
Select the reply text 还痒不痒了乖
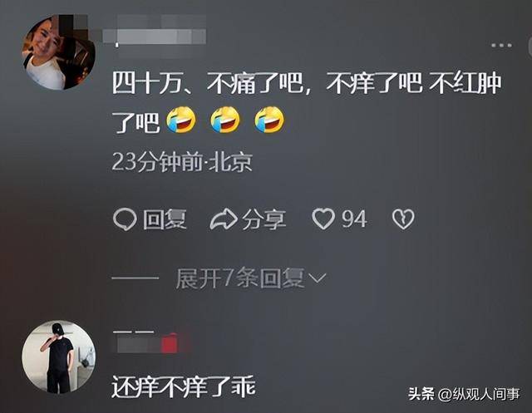[x=184, y=386]
